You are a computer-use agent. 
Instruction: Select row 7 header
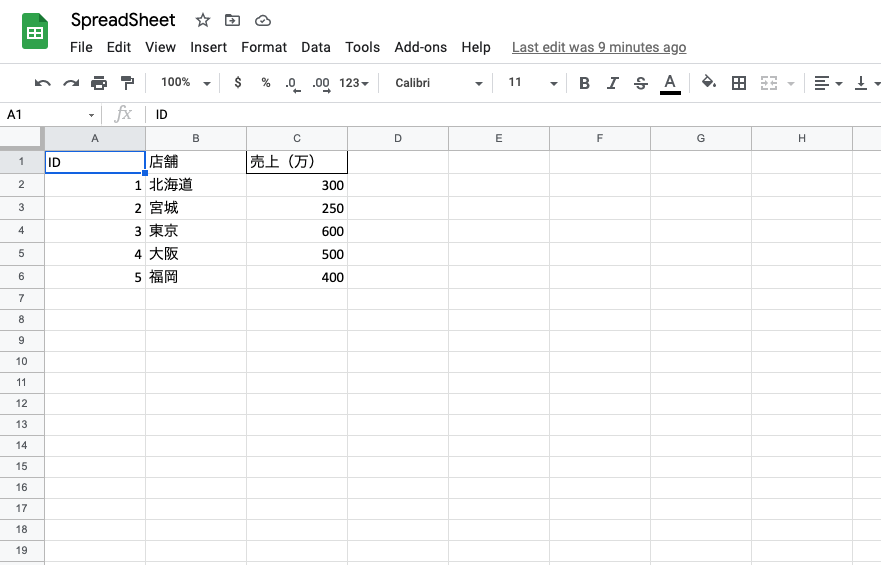tap(21, 298)
